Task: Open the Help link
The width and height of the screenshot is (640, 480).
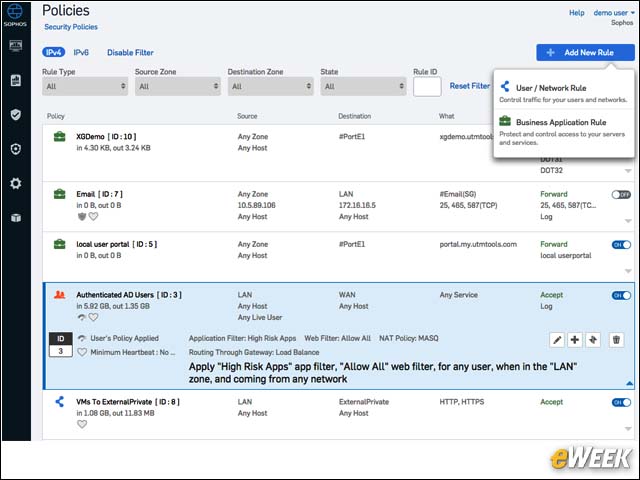Action: 576,13
